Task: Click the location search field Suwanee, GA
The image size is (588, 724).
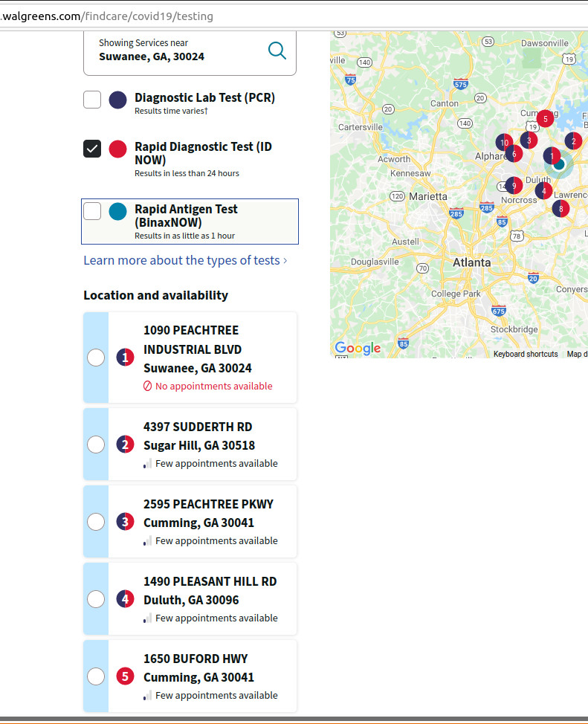Action: [x=190, y=52]
